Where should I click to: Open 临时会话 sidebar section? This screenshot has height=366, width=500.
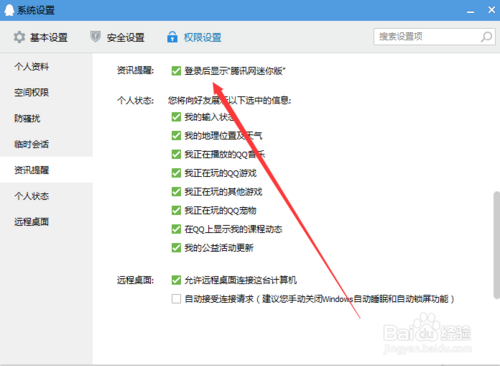coord(46,144)
